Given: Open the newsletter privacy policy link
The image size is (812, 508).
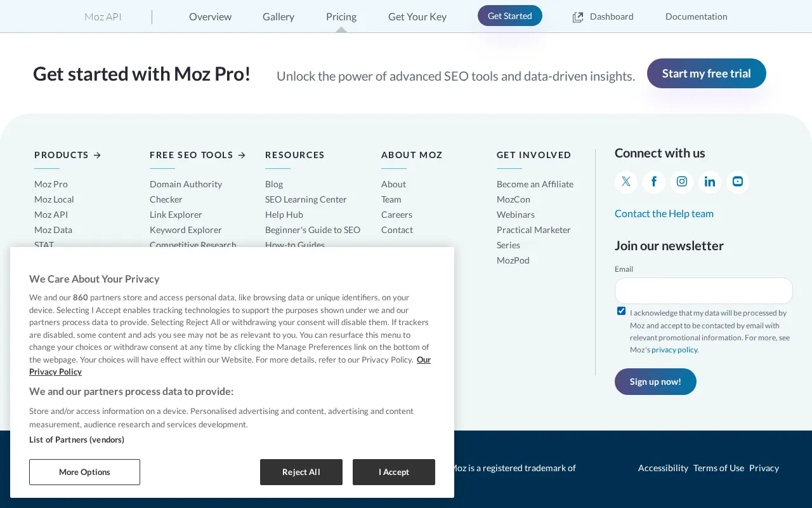Looking at the screenshot, I should pos(674,349).
